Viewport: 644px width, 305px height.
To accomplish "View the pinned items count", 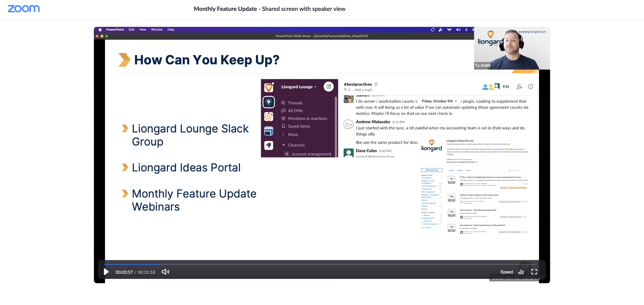I will point(347,90).
